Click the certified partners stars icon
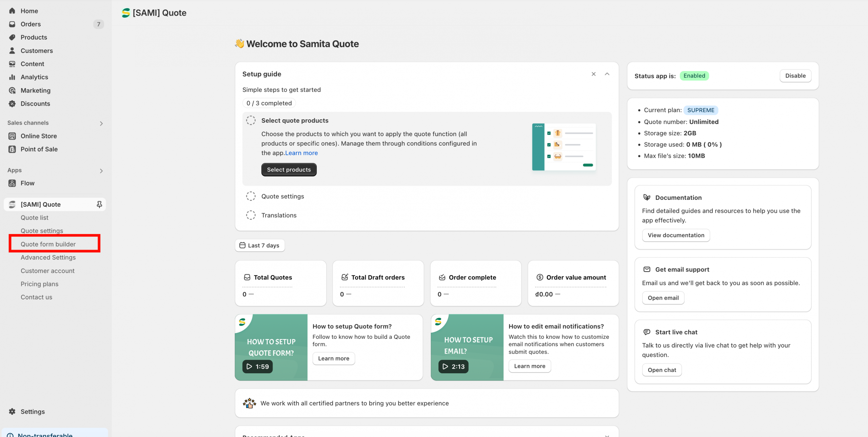868x437 pixels. 250,403
